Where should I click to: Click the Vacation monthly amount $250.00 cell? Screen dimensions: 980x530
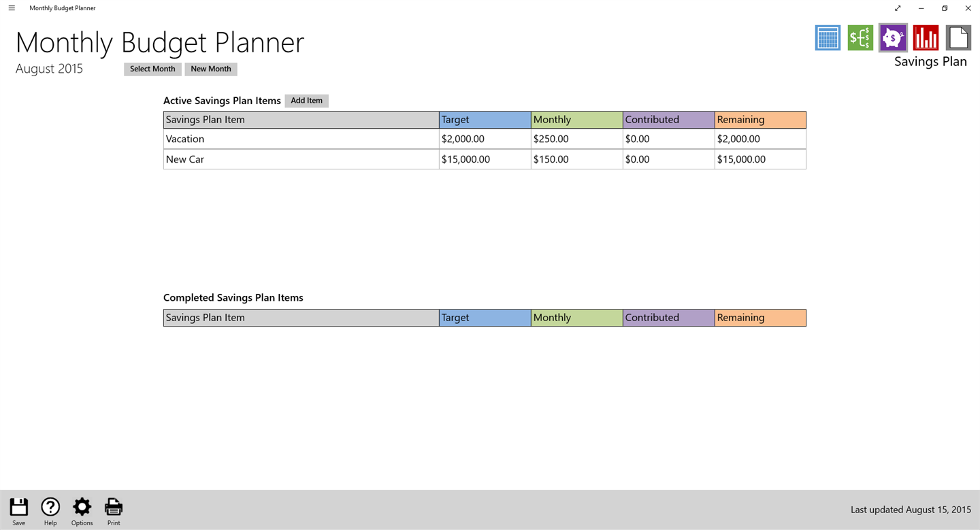pyautogui.click(x=576, y=139)
